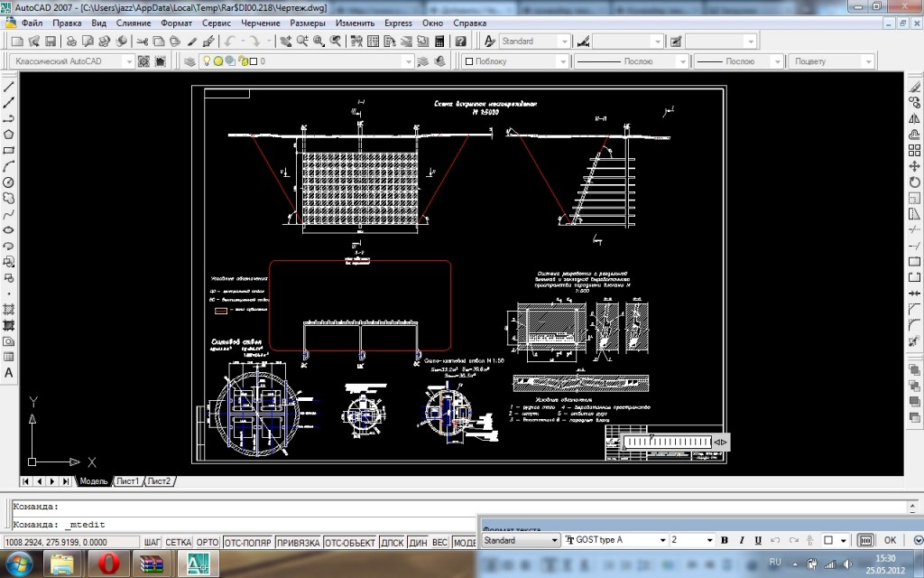Viewport: 924px width, 578px height.
Task: Activate Pan Realtime tool
Action: [286, 42]
